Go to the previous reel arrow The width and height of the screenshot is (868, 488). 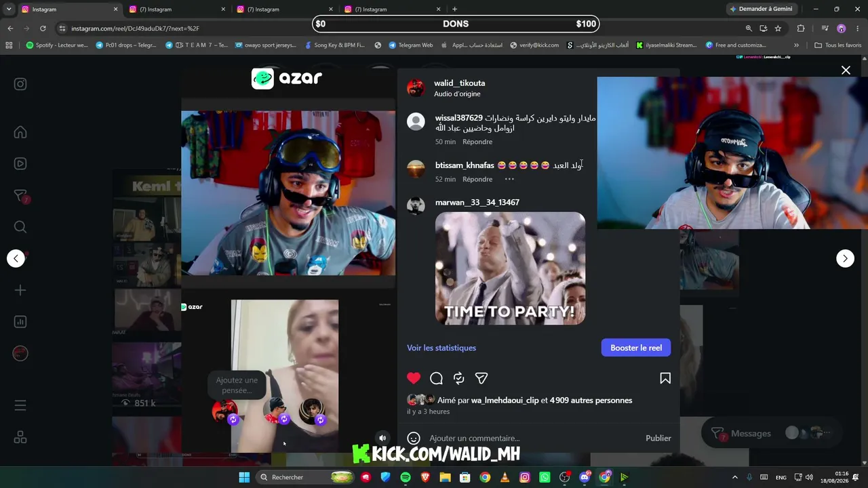click(16, 258)
